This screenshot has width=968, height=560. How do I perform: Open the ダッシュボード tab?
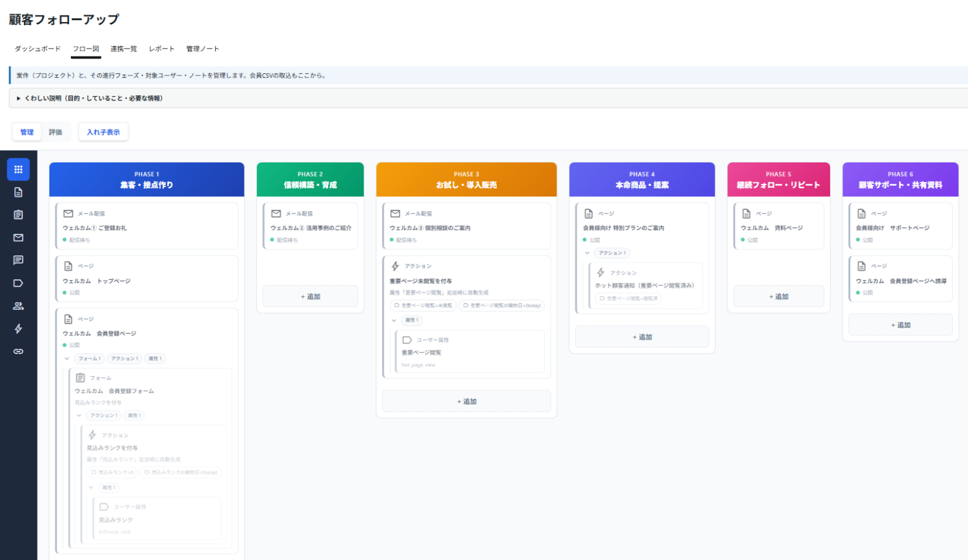pyautogui.click(x=38, y=49)
